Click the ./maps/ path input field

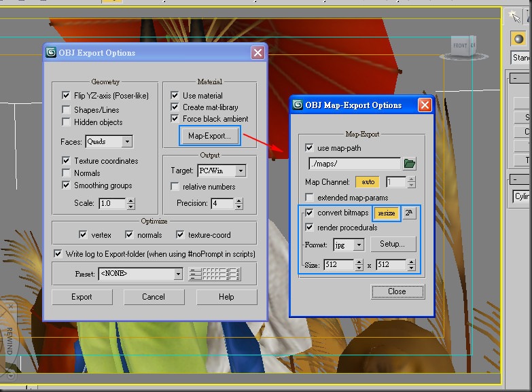click(x=355, y=164)
